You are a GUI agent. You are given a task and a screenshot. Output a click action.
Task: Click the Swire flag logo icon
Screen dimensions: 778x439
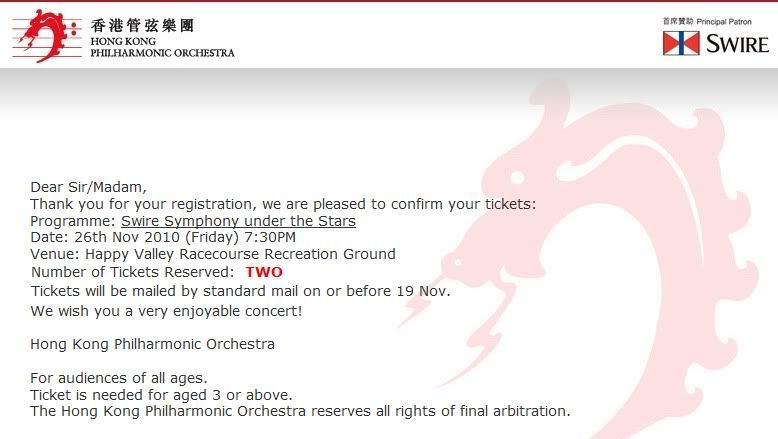681,43
